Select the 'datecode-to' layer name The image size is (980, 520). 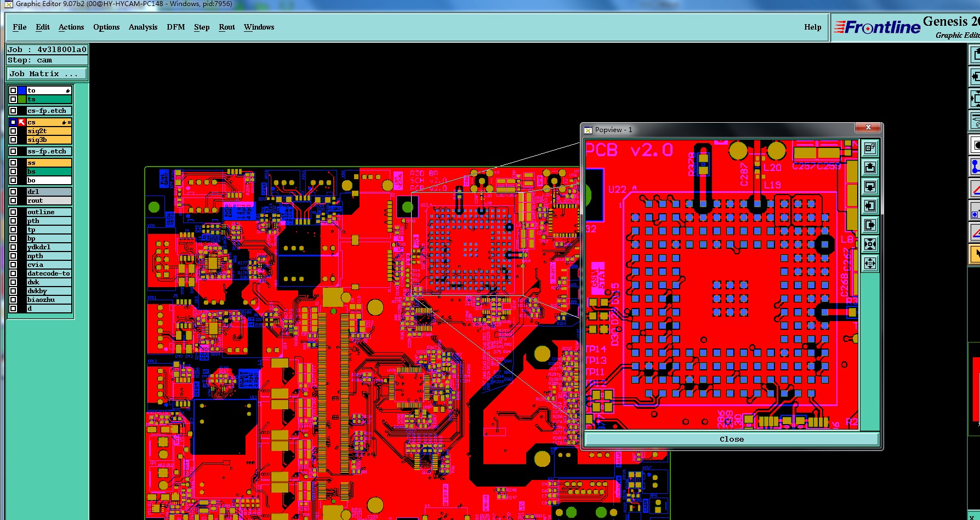point(49,273)
